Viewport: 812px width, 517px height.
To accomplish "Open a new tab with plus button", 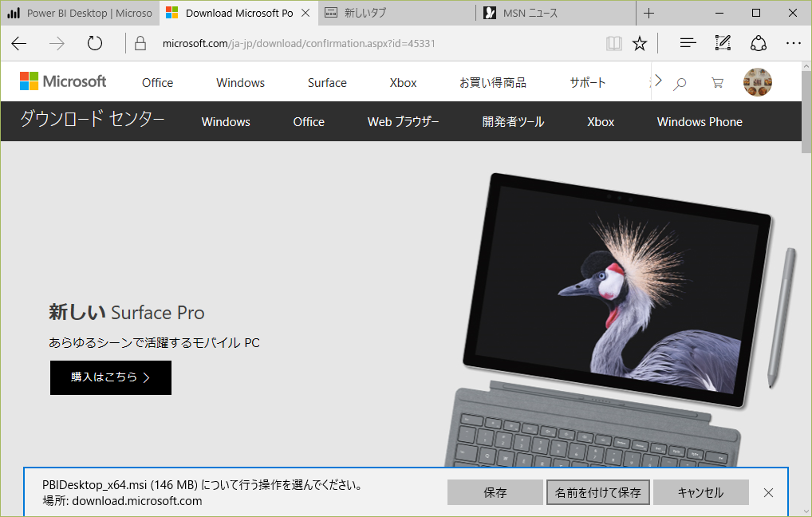I will pyautogui.click(x=648, y=13).
